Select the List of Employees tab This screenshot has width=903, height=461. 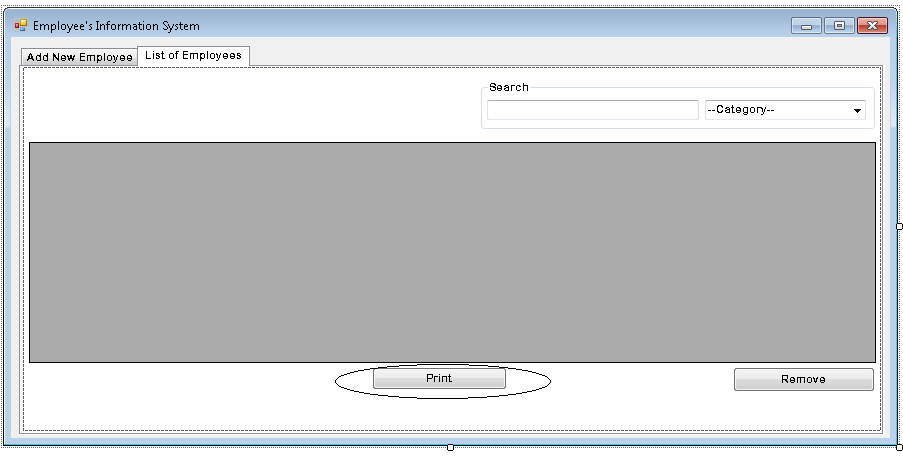coord(194,56)
